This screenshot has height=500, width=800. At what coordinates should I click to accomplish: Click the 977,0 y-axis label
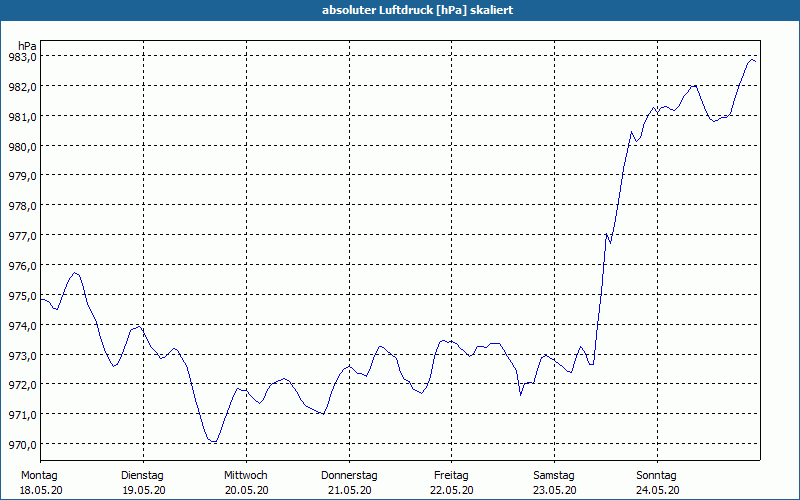(22, 236)
